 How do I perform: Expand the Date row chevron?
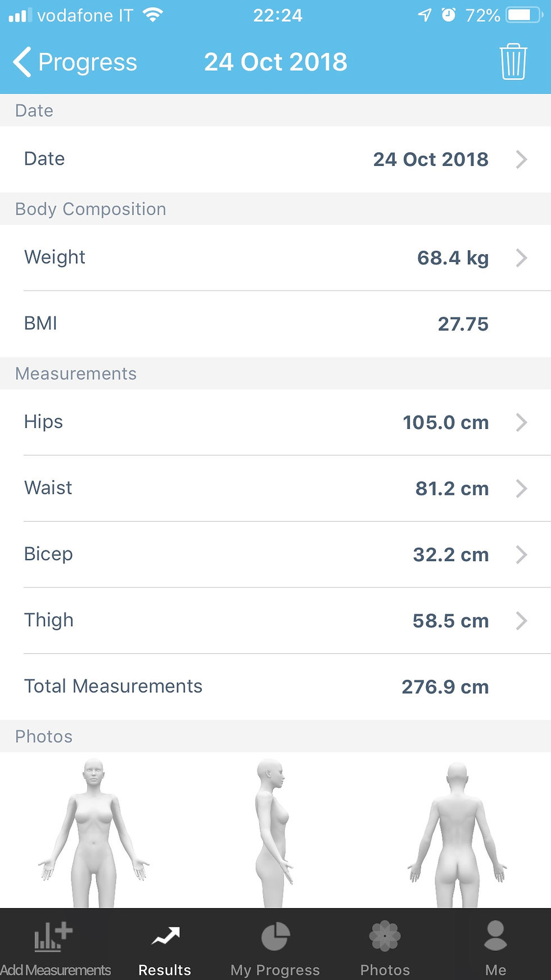(x=522, y=159)
